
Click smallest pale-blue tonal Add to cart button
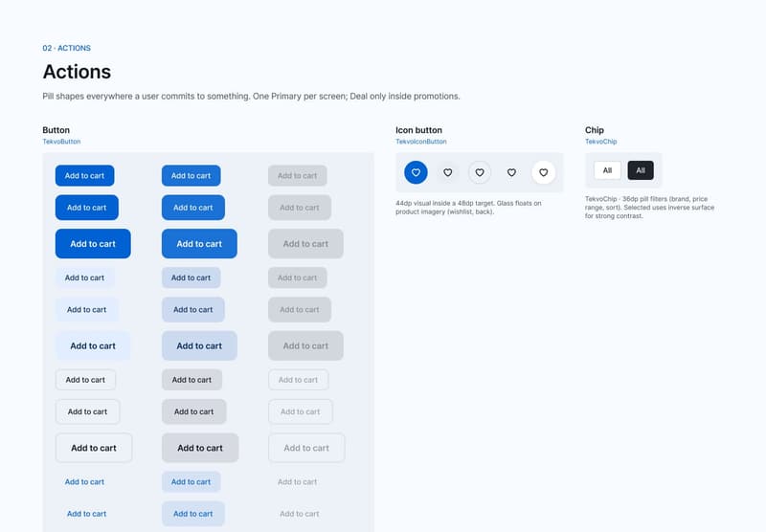84,277
